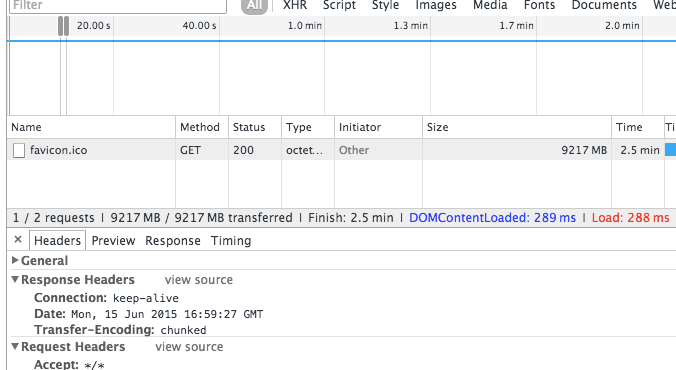Expand the General section
676x370 pixels.
15,260
